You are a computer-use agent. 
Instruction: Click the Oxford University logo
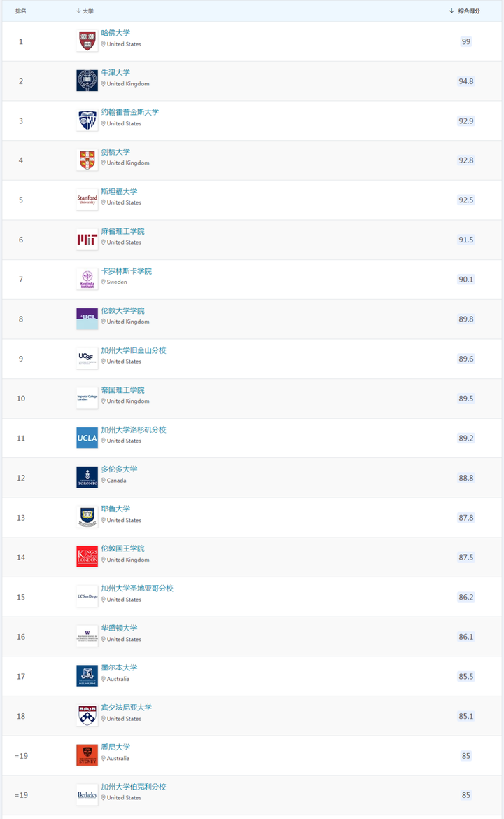point(87,81)
